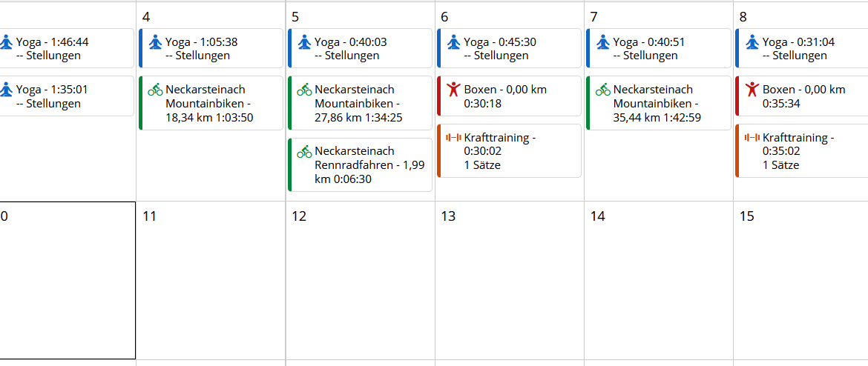Click the day number 15
The width and height of the screenshot is (868, 366).
[x=746, y=216]
